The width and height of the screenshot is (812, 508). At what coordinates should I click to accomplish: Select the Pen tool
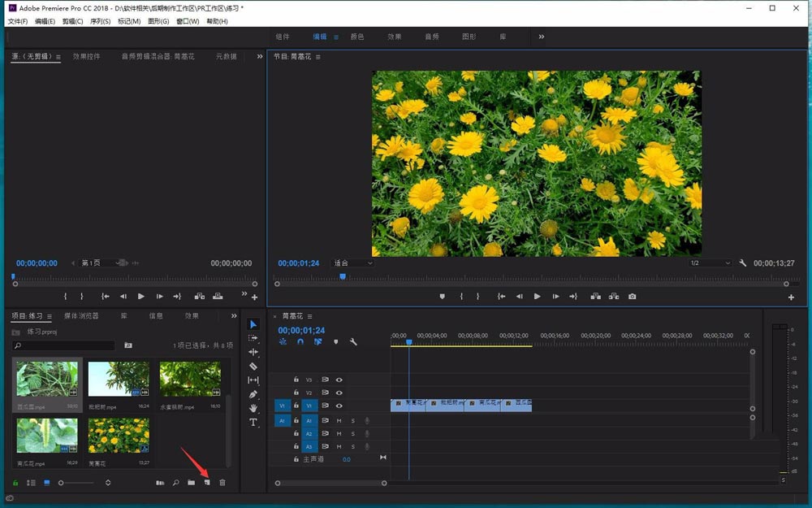[x=253, y=394]
